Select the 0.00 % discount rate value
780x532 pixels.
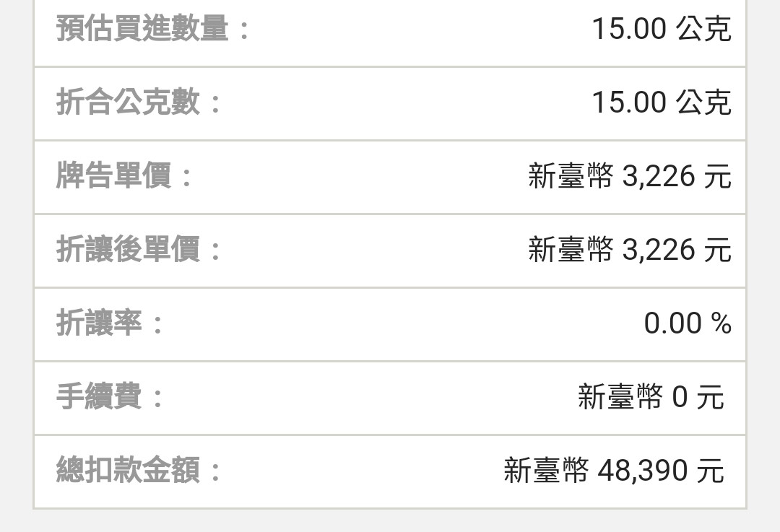687,323
